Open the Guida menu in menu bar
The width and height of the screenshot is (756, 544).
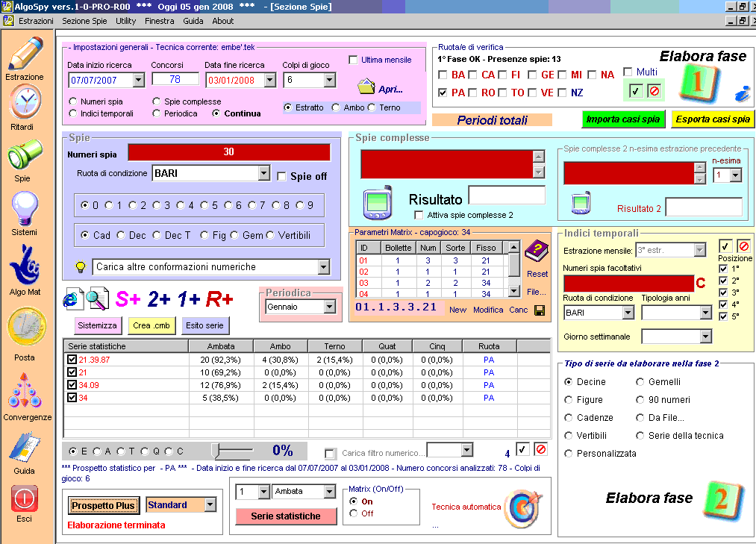193,21
